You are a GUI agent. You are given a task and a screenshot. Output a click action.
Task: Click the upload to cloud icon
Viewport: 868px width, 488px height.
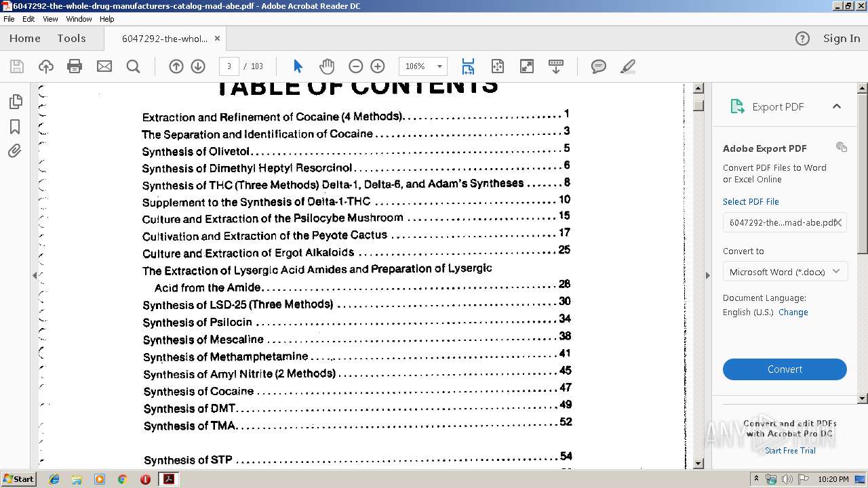pyautogui.click(x=46, y=66)
